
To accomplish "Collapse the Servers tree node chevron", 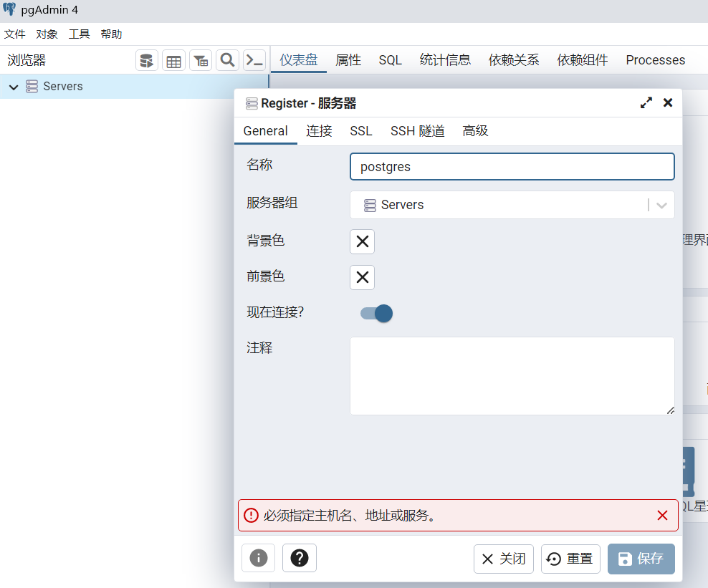I will (x=14, y=87).
